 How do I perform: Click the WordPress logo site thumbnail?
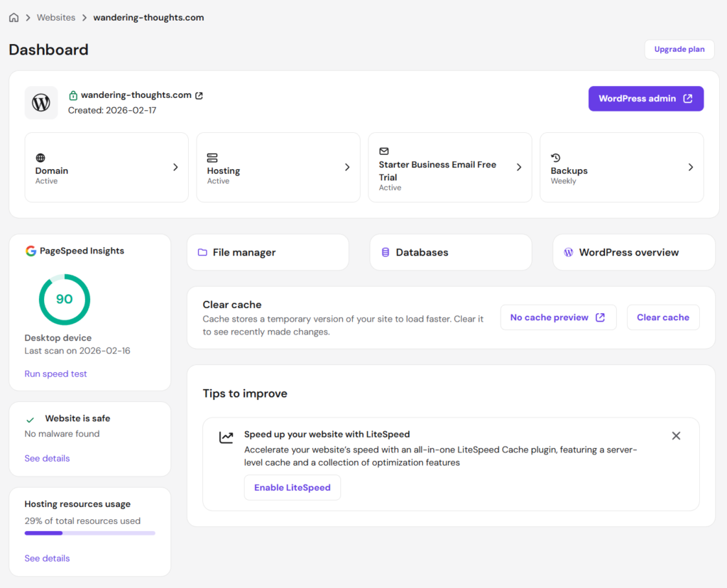click(x=41, y=102)
